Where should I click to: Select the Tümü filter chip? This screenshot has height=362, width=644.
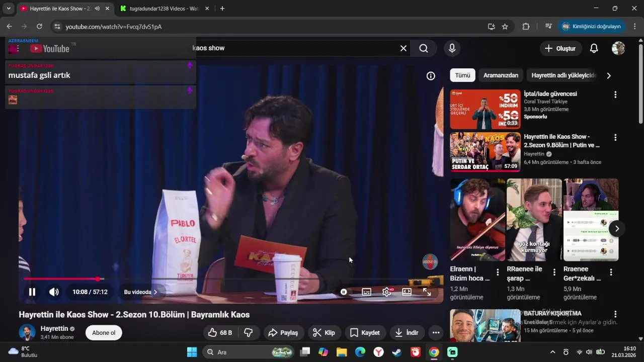(x=462, y=75)
